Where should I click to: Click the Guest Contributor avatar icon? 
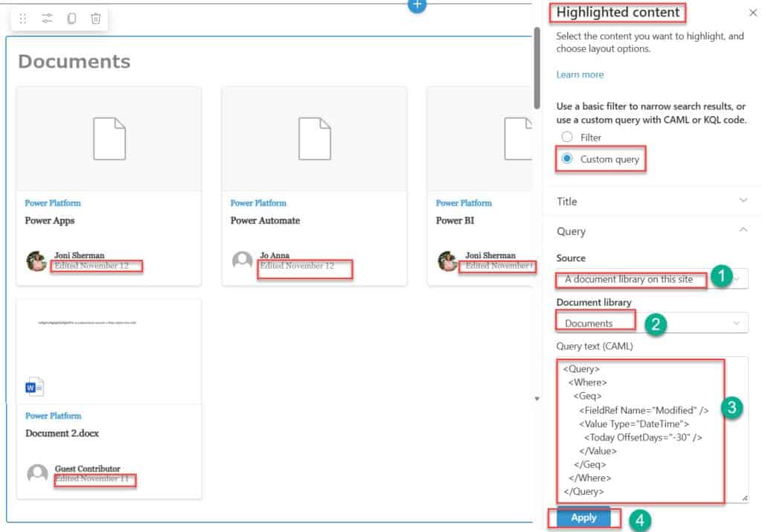pyautogui.click(x=37, y=474)
